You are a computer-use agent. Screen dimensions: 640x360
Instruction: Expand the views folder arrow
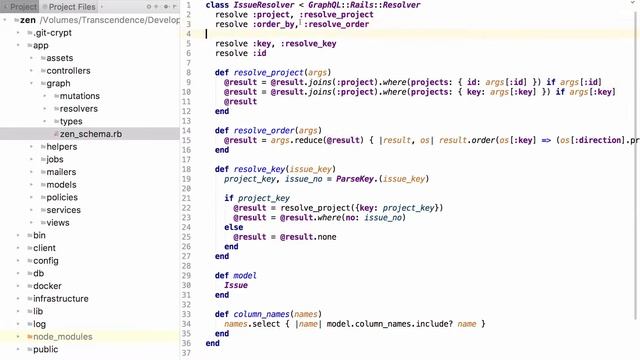[31, 222]
